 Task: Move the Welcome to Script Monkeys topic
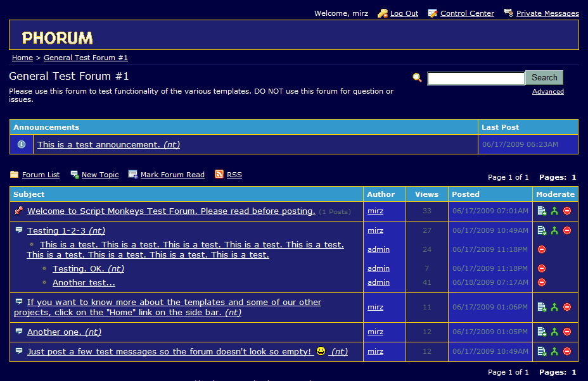pos(542,211)
